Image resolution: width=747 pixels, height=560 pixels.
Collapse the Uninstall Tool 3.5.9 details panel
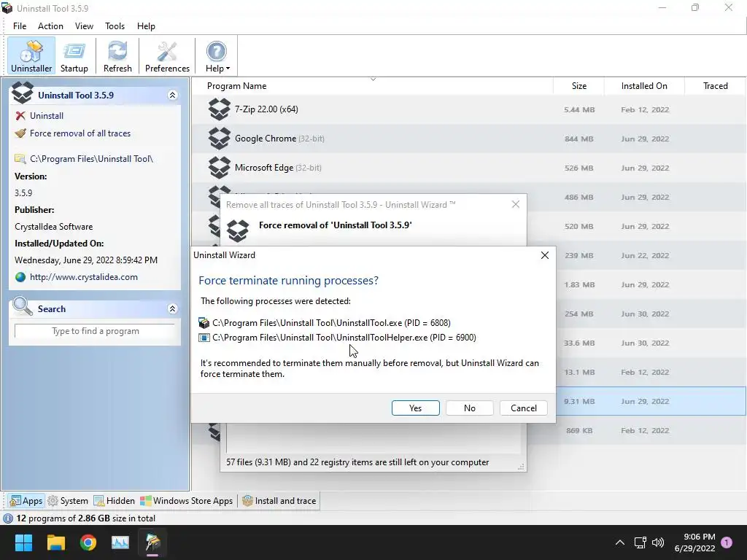[x=172, y=96]
